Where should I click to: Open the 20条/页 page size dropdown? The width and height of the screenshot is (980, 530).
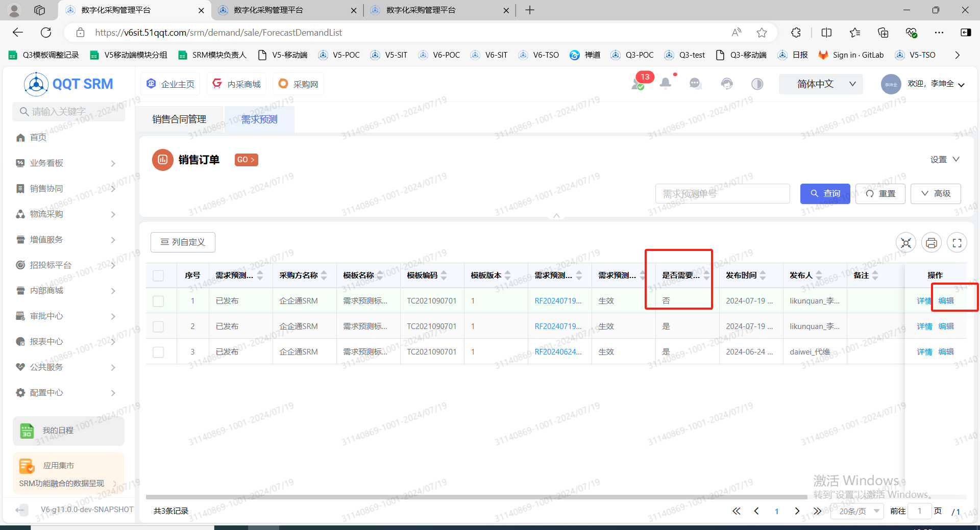pos(856,511)
